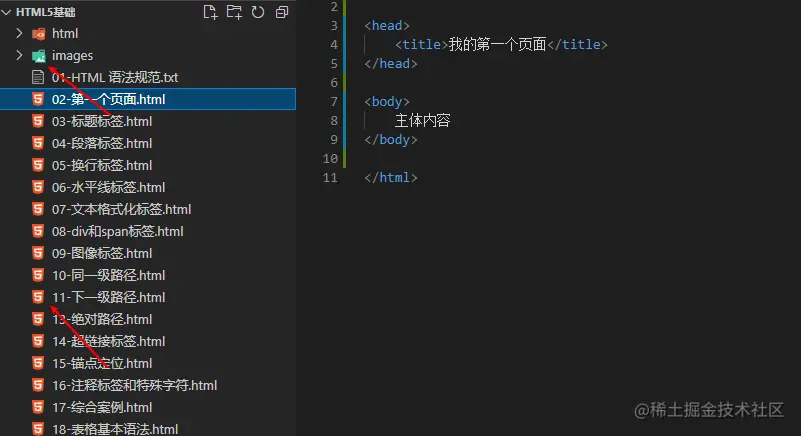801x436 pixels.
Task: Open 10-同一级路径.html file
Action: pyautogui.click(x=108, y=275)
